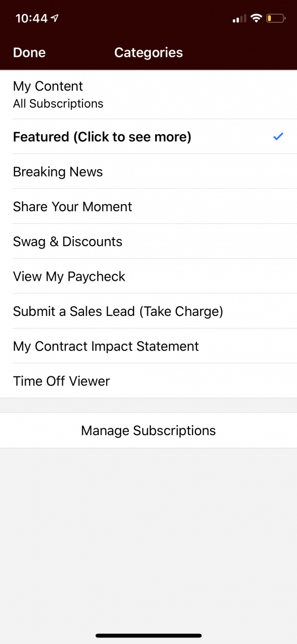Tap the battery indicator icon
The image size is (297, 644).
point(276,19)
